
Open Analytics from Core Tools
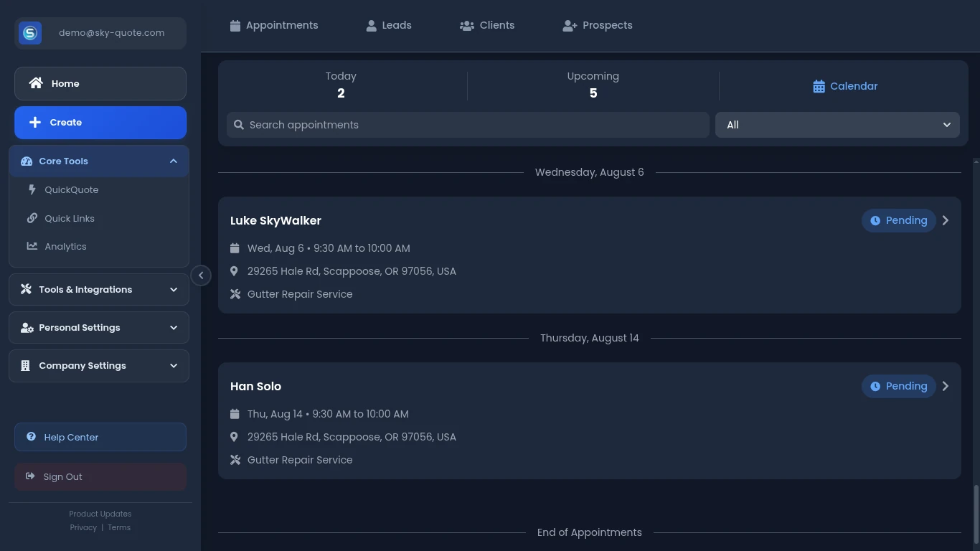66,246
